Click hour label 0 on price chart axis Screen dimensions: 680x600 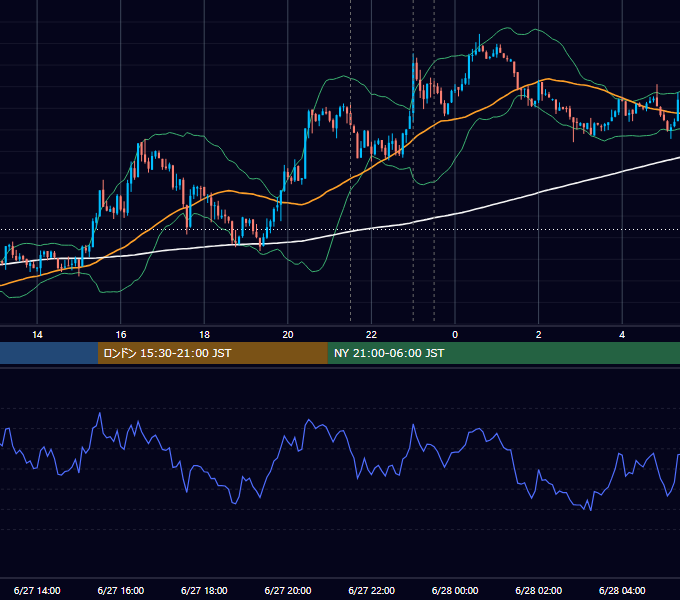pos(455,335)
